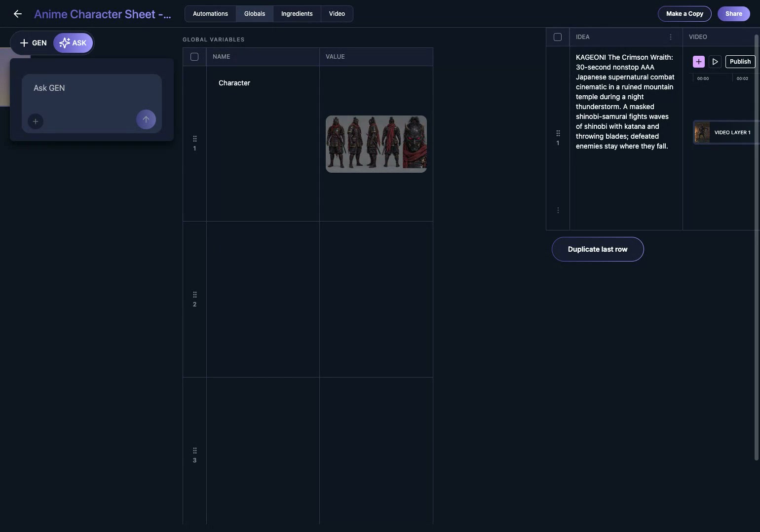Go back using the left arrow
This screenshot has height=532, width=760.
pos(18,14)
